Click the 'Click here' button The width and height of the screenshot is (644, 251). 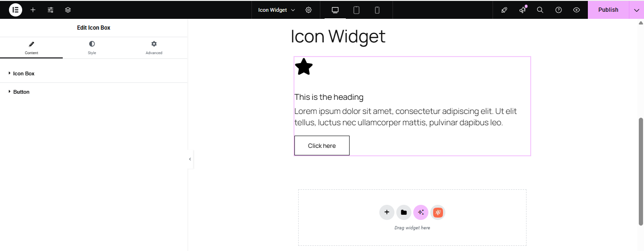tap(322, 146)
